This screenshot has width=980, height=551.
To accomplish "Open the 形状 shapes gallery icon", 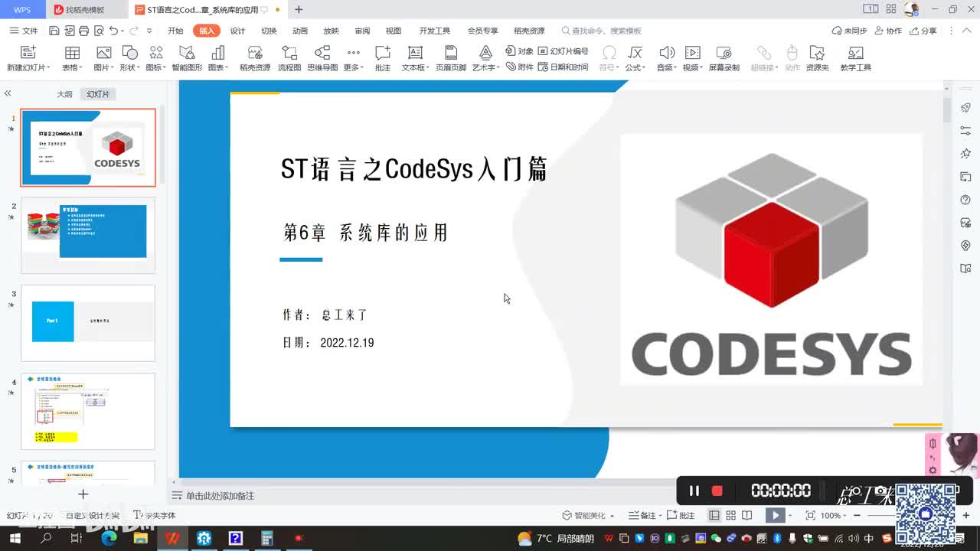I will tap(129, 53).
